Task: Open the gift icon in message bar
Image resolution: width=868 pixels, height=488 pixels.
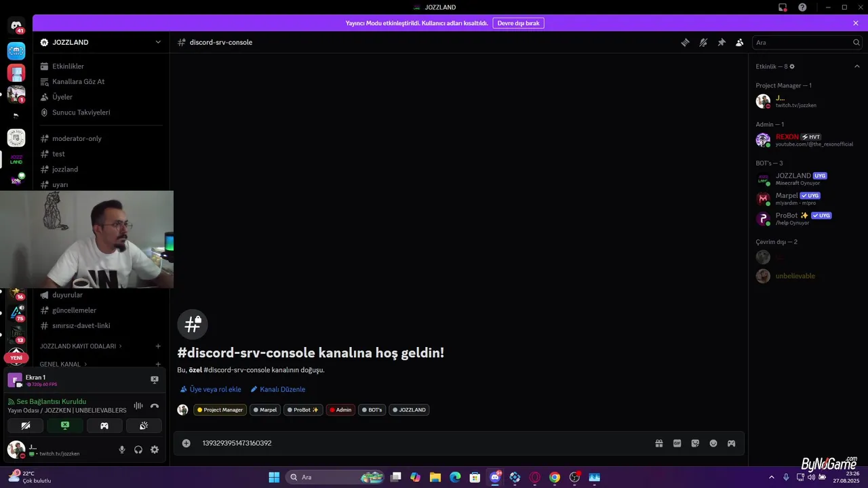Action: pos(658,443)
